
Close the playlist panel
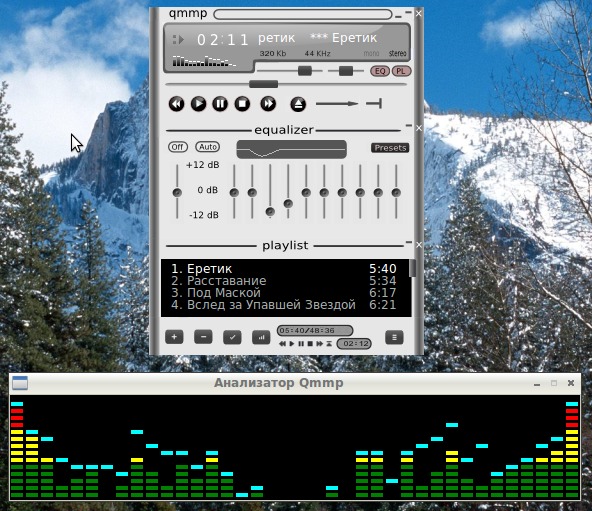click(419, 245)
